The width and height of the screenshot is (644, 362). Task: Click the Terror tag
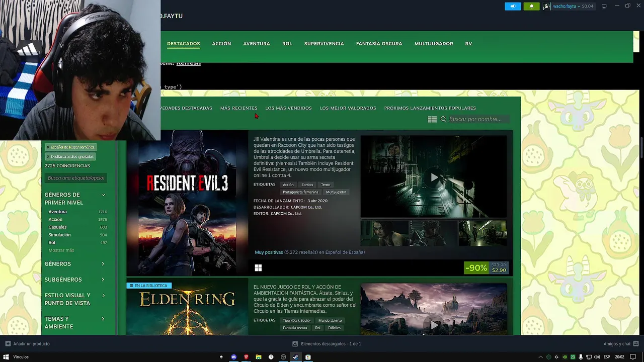326,185
